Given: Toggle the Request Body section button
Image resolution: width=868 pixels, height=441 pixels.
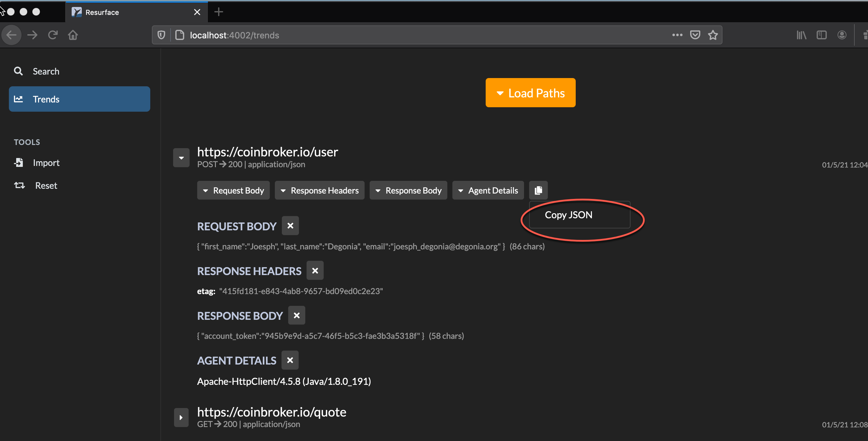Looking at the screenshot, I should click(x=233, y=190).
